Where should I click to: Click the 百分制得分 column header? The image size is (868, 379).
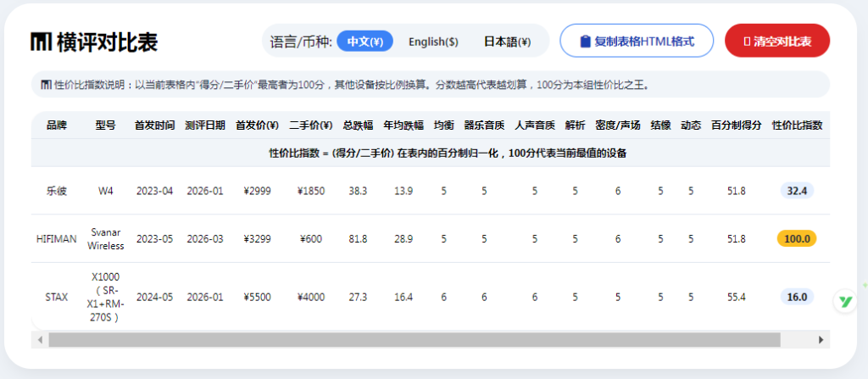click(737, 125)
